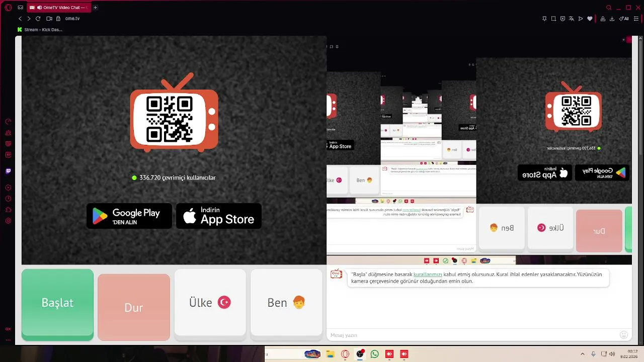Screen dimensions: 644x362
Task: Click the pin icon in address bar
Action: tap(544, 19)
